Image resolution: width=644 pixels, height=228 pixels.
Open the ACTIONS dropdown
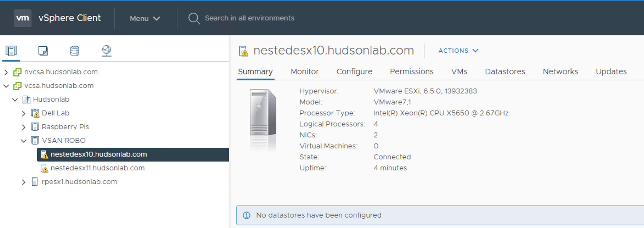pyautogui.click(x=458, y=51)
